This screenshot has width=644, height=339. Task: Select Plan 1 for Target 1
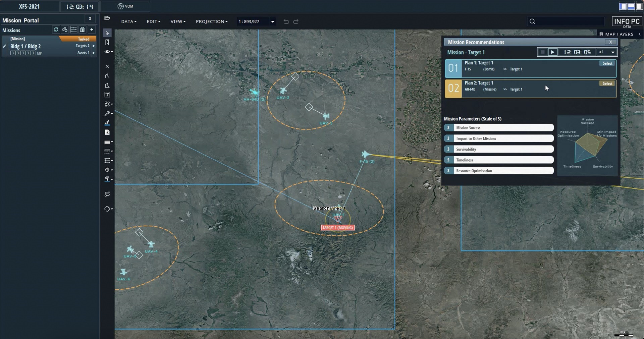click(607, 63)
